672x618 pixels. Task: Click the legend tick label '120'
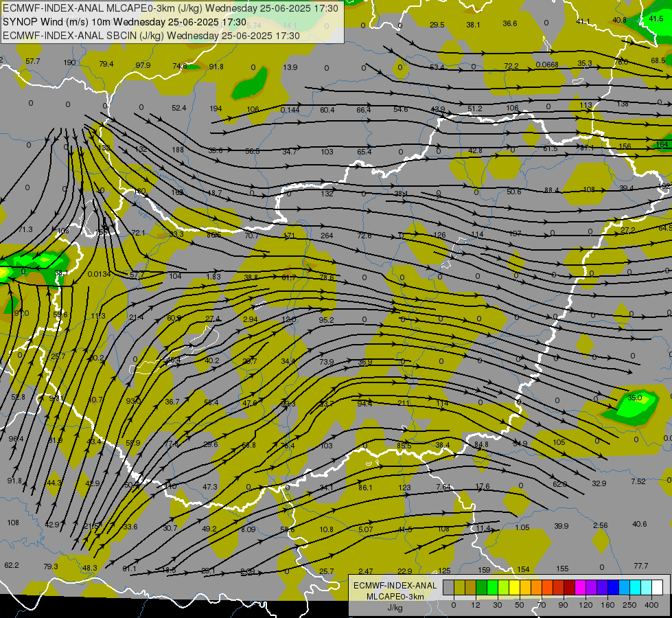(x=586, y=605)
